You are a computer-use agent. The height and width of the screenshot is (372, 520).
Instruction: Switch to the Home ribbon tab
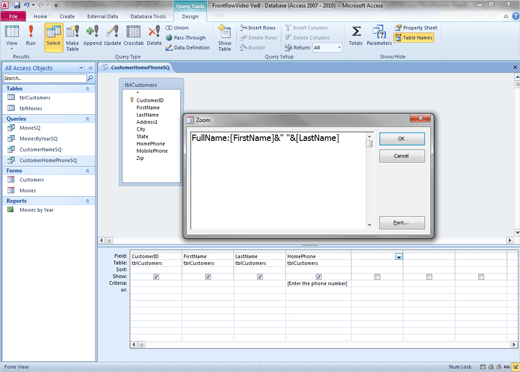(x=40, y=16)
